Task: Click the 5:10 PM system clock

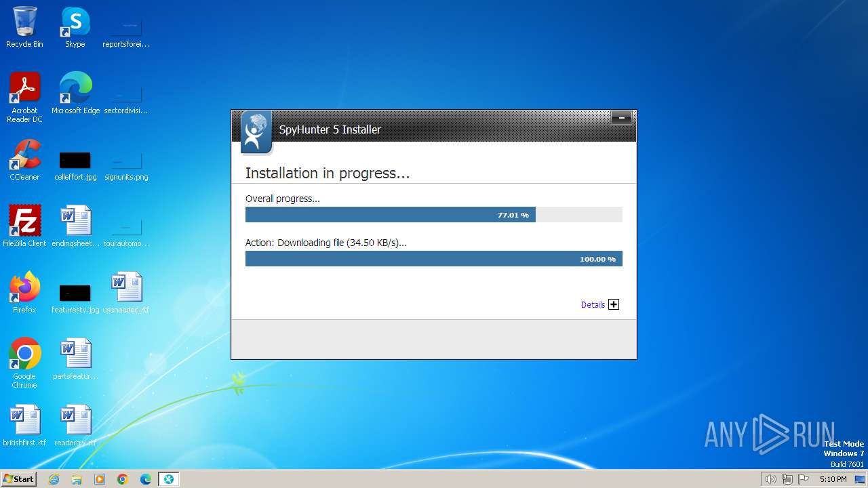Action: click(x=833, y=479)
